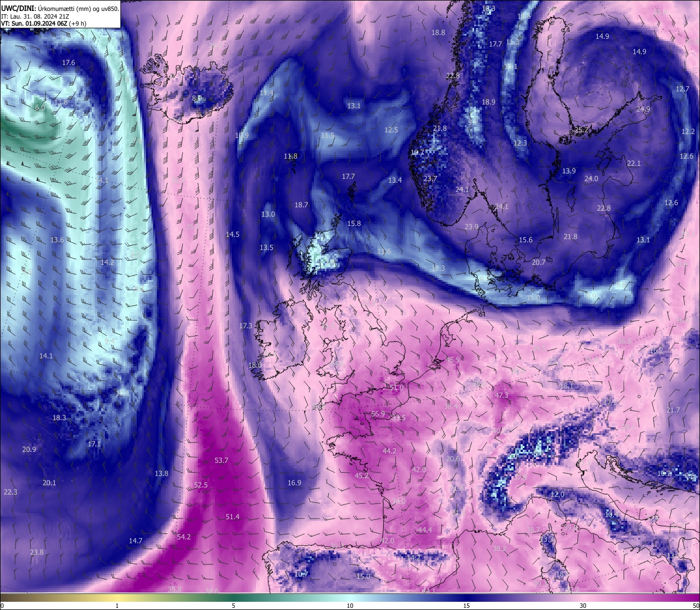Click the 38.2 map value
Screen dimensions: 700x610
point(499,549)
